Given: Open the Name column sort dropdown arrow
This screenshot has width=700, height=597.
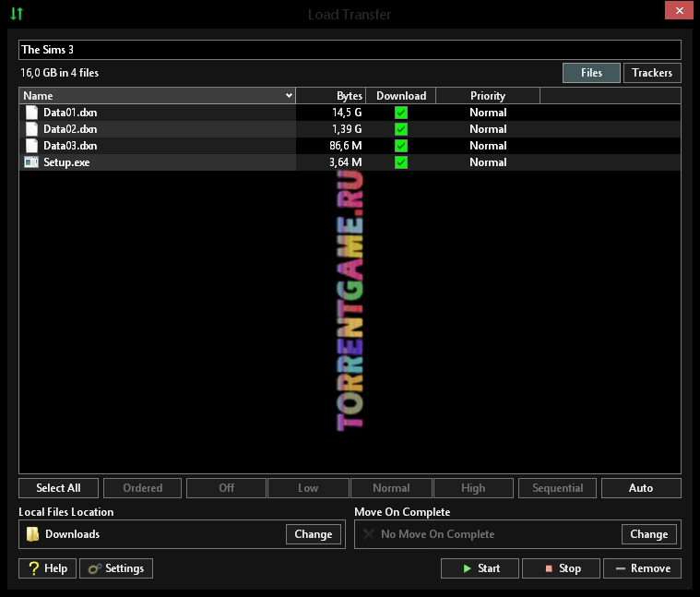Looking at the screenshot, I should coord(289,96).
